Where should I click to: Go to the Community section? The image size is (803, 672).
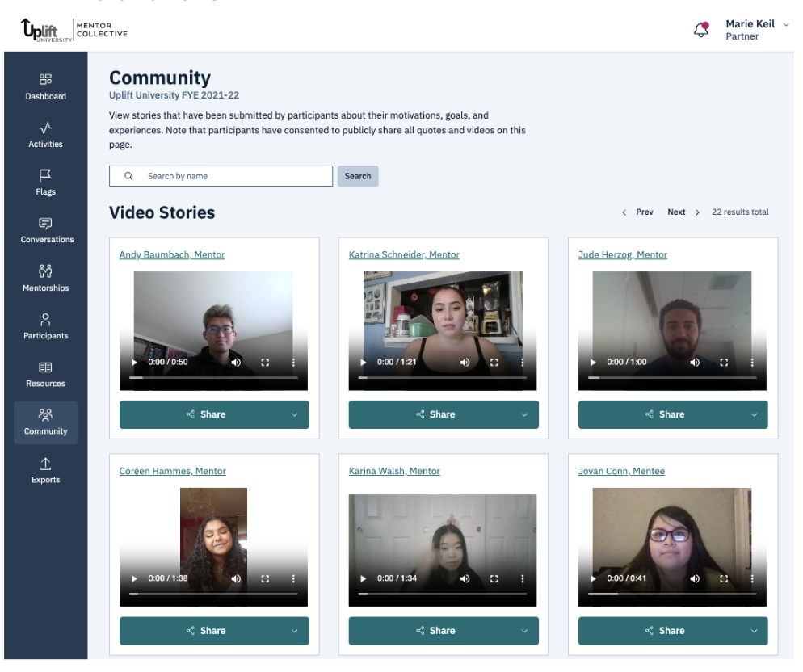(45, 422)
